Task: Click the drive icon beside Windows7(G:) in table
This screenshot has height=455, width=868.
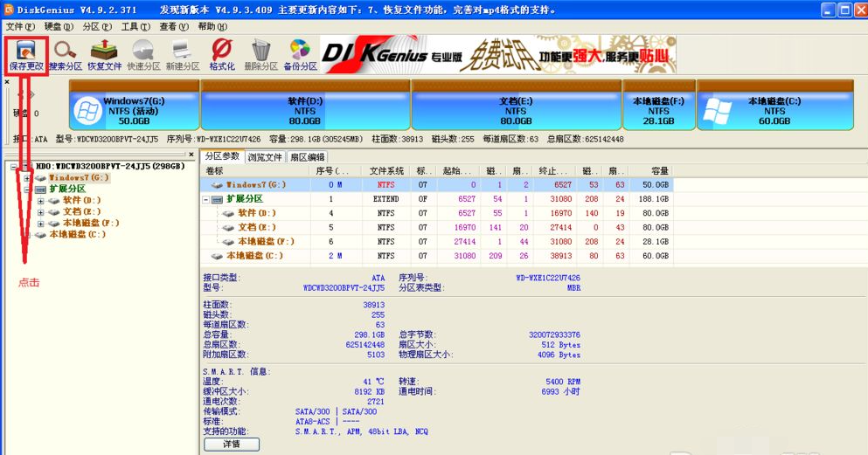Action: [217, 184]
